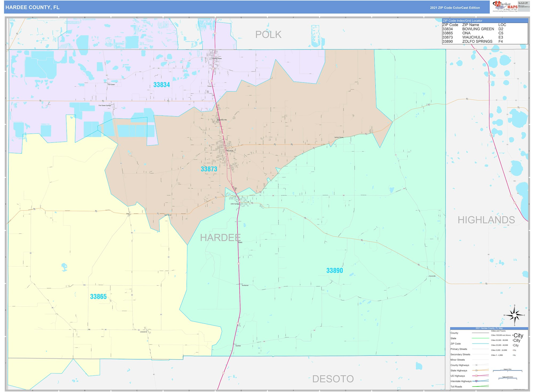The width and height of the screenshot is (534, 392).
Task: Select the 33873 ZIP code label
Action: pyautogui.click(x=209, y=169)
